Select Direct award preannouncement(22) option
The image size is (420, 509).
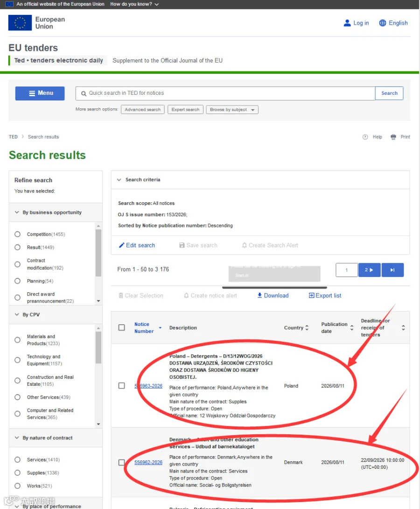point(18,297)
